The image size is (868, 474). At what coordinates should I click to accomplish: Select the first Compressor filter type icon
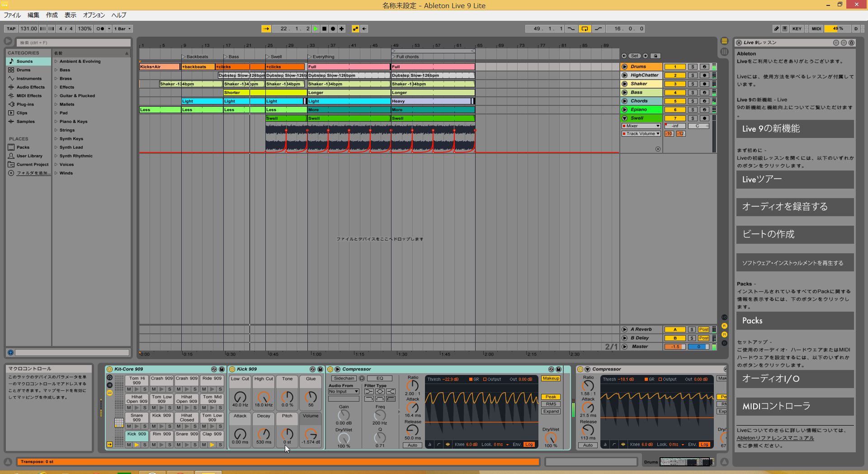[x=369, y=391]
